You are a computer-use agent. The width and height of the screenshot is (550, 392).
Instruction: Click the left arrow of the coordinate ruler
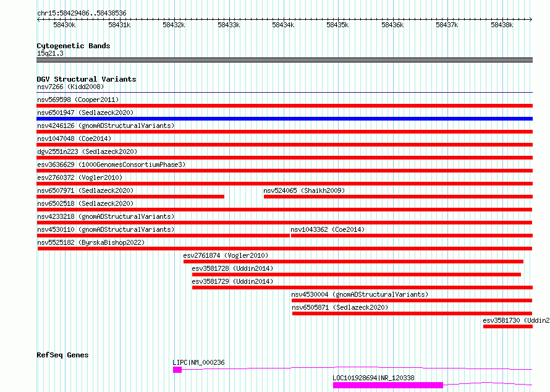pyautogui.click(x=38, y=19)
